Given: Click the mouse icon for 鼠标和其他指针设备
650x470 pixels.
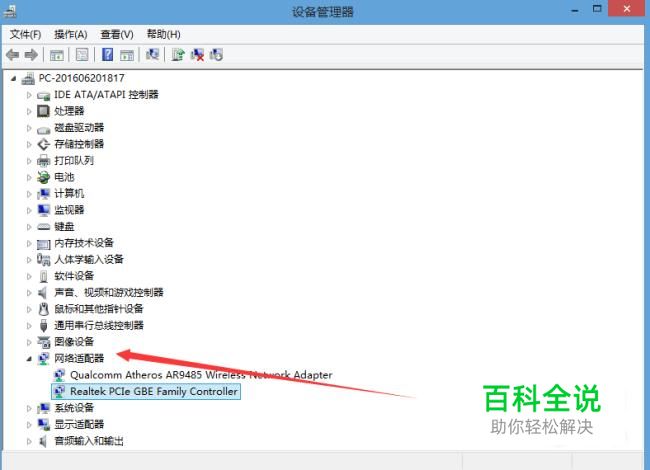Looking at the screenshot, I should [44, 309].
